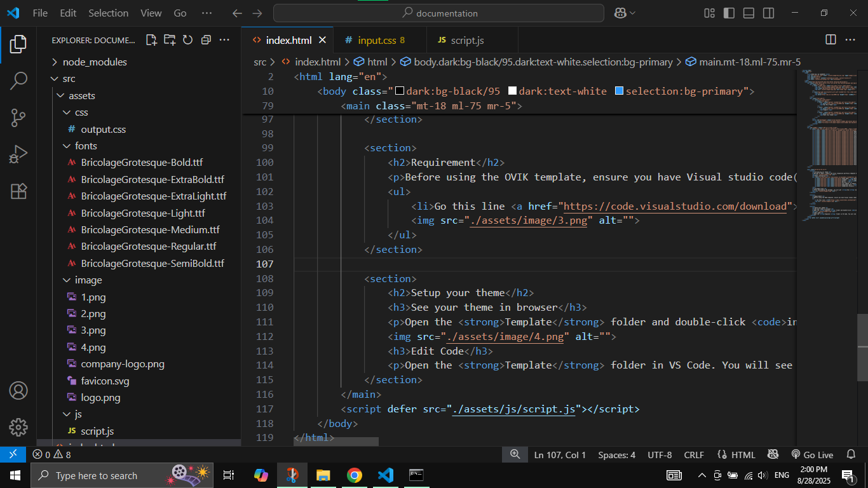Toggle Secondary Side Bar visibility
Screen dimensions: 868x488
tap(768, 13)
